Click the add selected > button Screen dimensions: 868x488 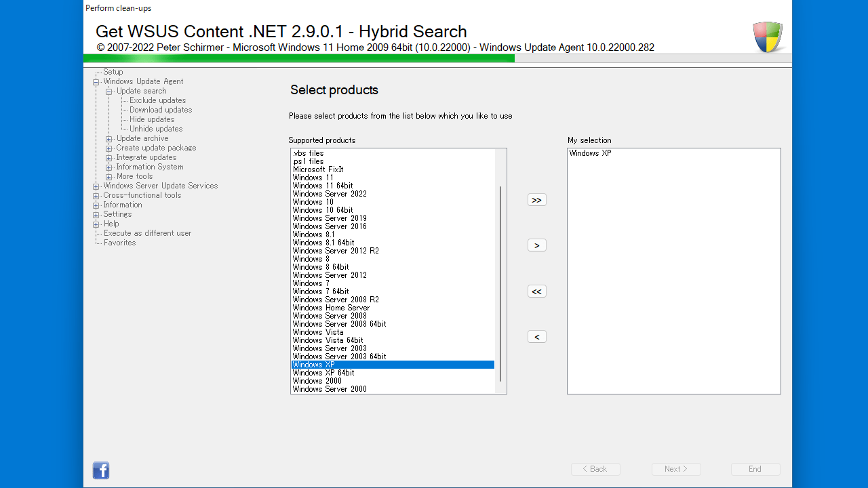[x=537, y=245]
